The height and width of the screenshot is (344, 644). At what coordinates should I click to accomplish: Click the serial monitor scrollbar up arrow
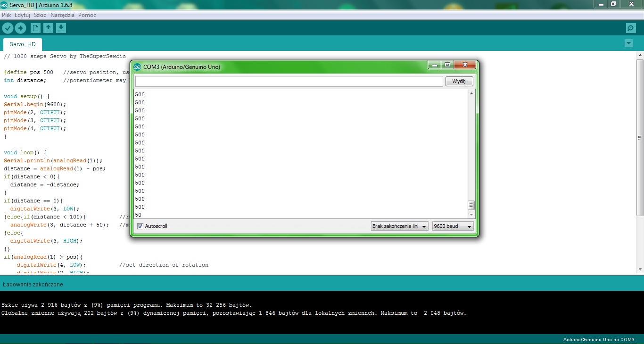471,93
